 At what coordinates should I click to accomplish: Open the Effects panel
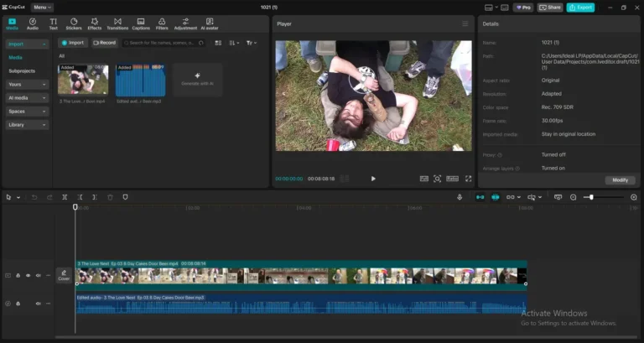[95, 23]
